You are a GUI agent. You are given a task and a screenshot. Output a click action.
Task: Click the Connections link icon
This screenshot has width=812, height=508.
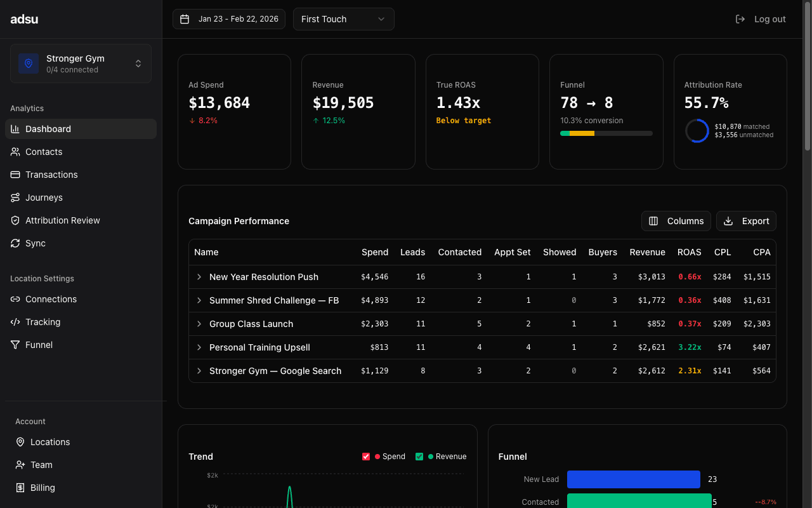pos(14,299)
